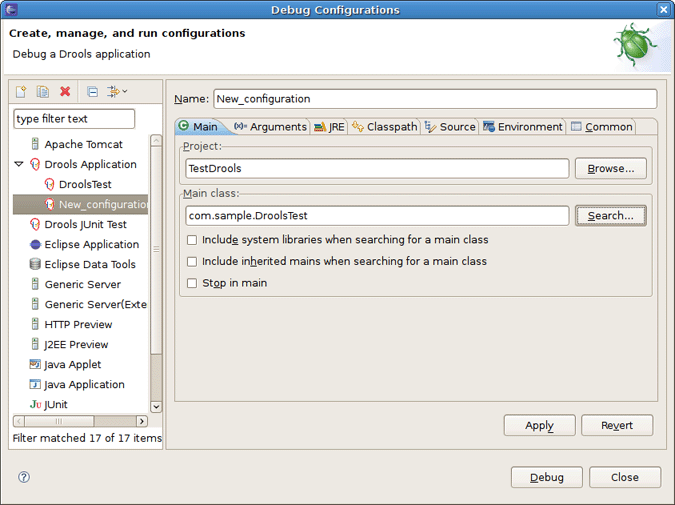Click the Debug button
This screenshot has height=505, width=675.
coord(547,477)
